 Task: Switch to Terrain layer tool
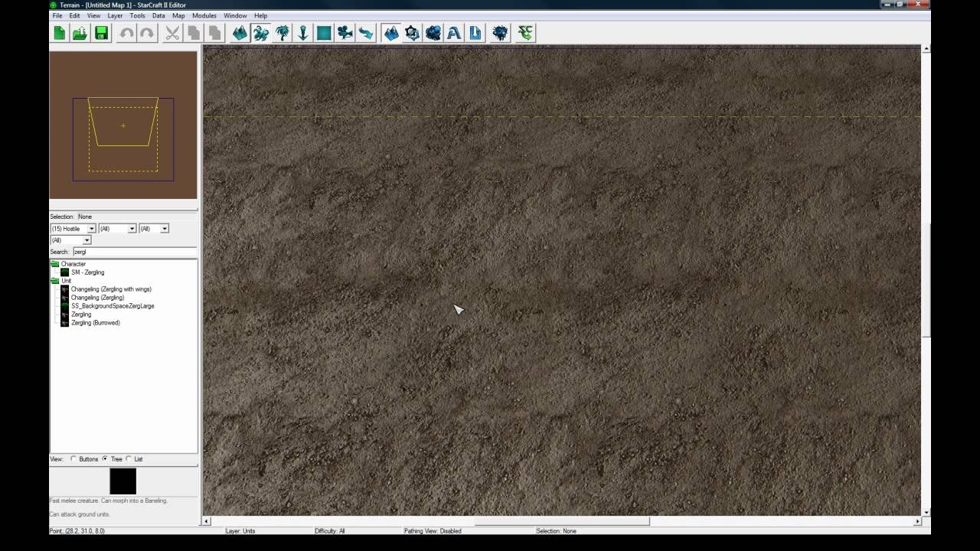pyautogui.click(x=240, y=33)
